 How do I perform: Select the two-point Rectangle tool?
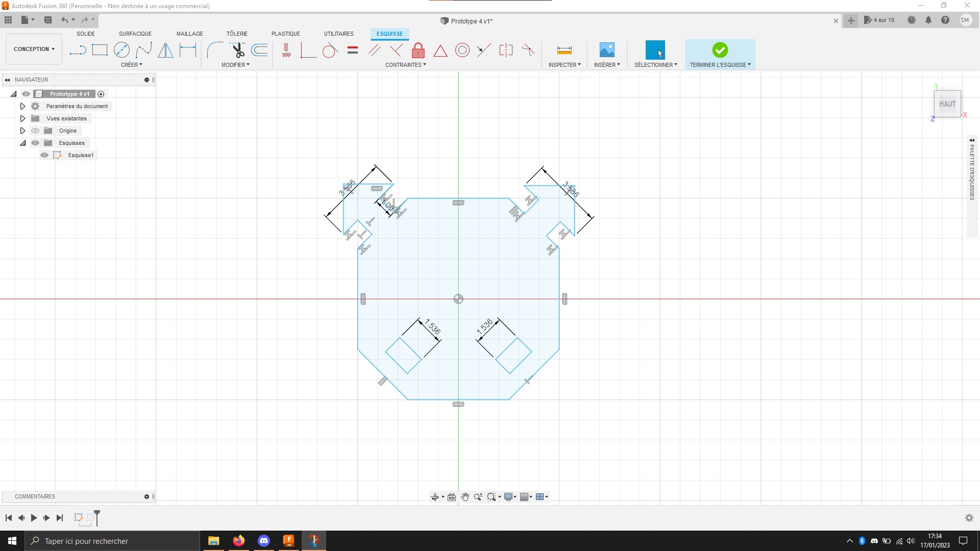100,50
